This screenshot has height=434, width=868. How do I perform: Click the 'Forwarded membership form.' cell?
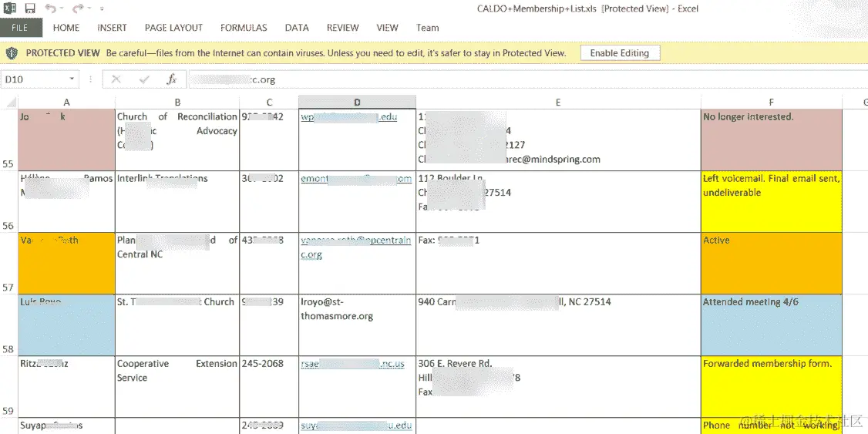(771, 387)
